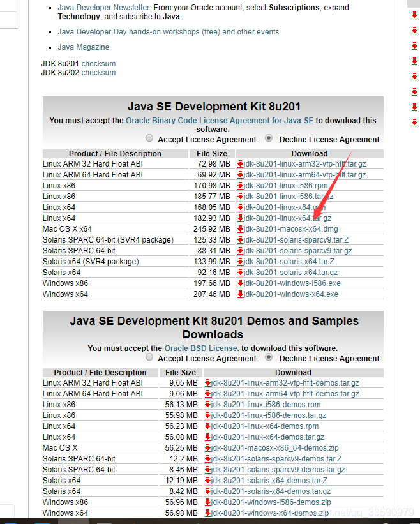Click download icon beside jdk-8u201-solaris-x64.tar.gz
The image size is (420, 524).
click(240, 273)
